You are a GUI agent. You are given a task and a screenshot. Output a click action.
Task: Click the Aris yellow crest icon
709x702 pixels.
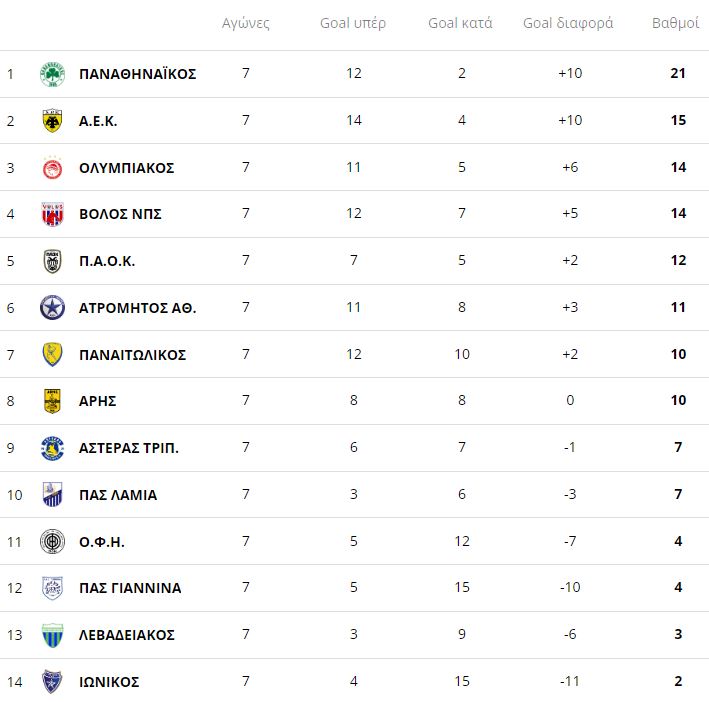coord(52,401)
